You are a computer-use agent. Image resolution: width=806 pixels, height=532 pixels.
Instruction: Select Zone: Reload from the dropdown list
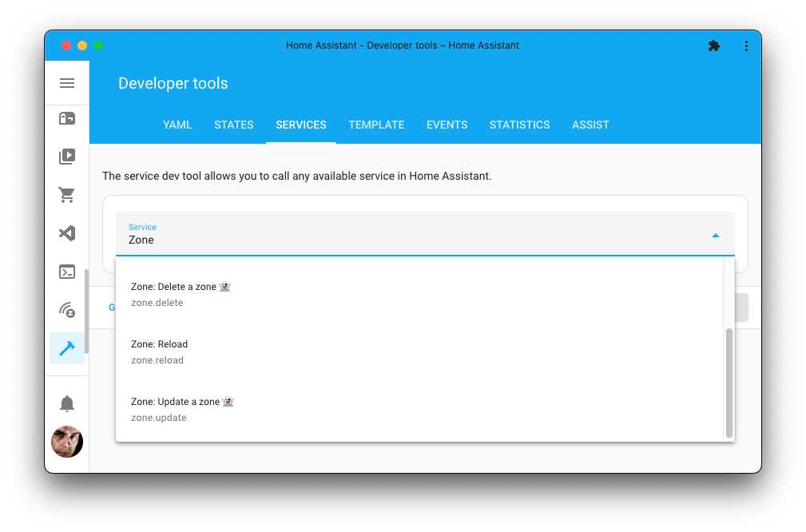coord(320,351)
